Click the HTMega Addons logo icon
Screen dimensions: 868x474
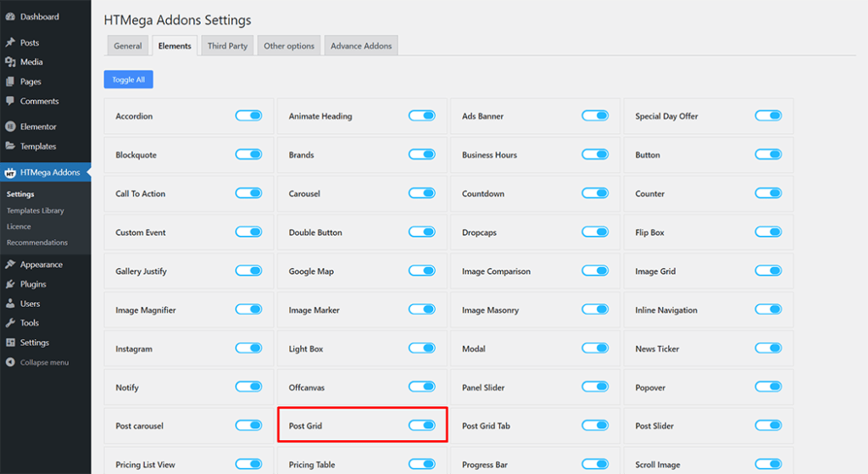point(10,173)
